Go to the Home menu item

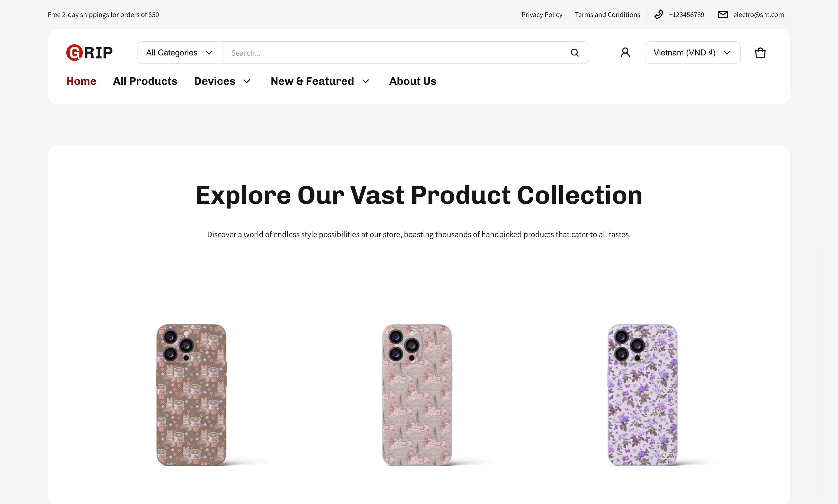81,81
